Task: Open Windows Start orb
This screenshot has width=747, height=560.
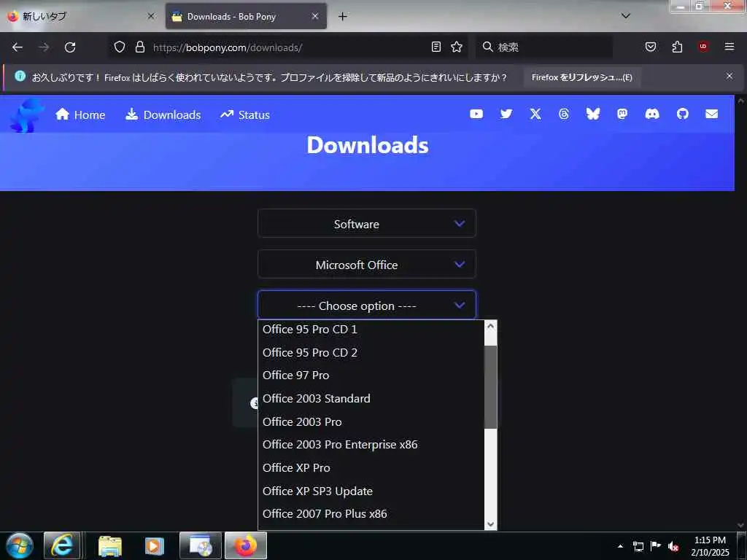Action: coord(20,545)
